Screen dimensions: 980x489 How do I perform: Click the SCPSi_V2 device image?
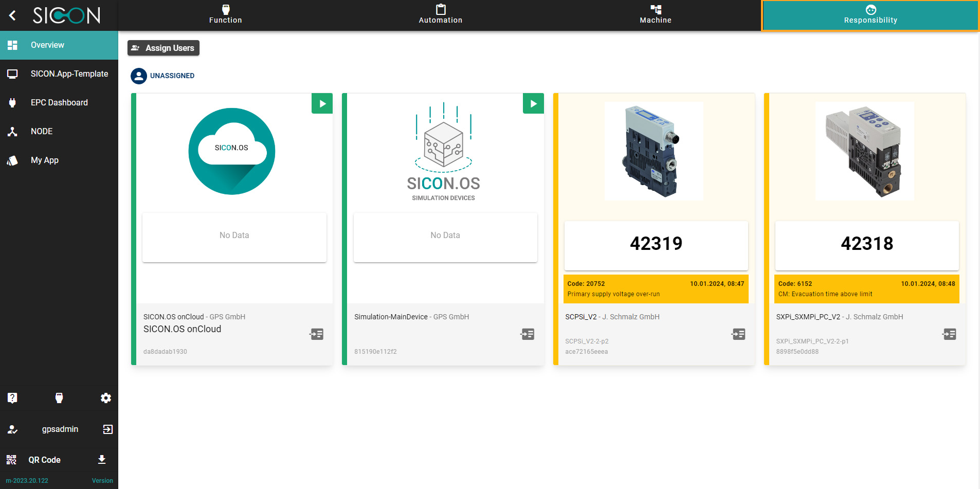654,151
